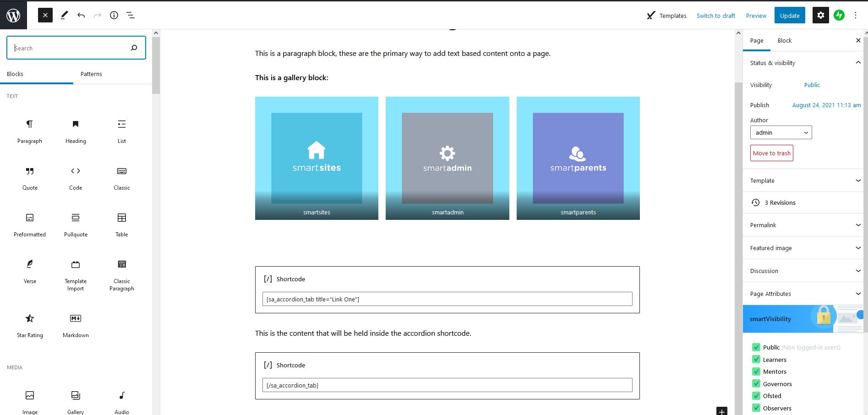The image size is (868, 415).
Task: Select the smartadmin gallery image
Action: [x=448, y=158]
